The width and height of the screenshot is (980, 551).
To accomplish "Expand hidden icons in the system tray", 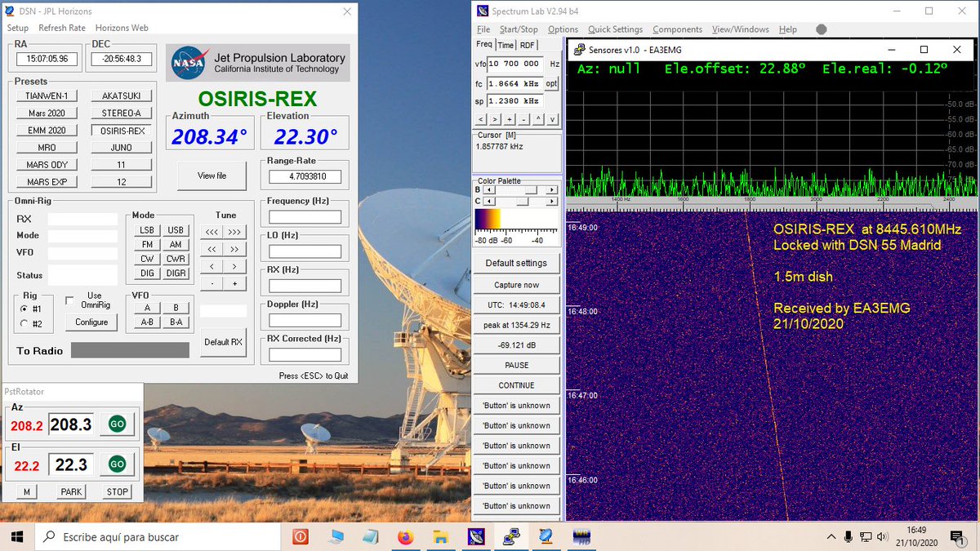I will coord(831,536).
